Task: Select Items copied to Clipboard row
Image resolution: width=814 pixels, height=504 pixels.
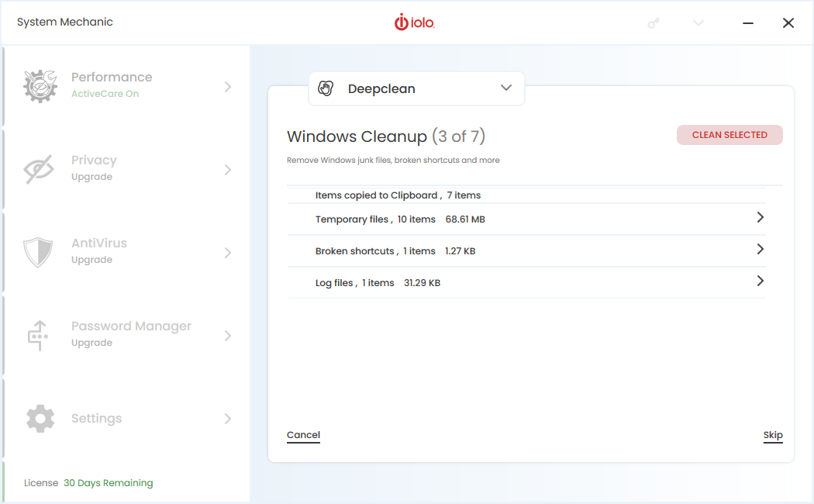Action: pos(527,195)
